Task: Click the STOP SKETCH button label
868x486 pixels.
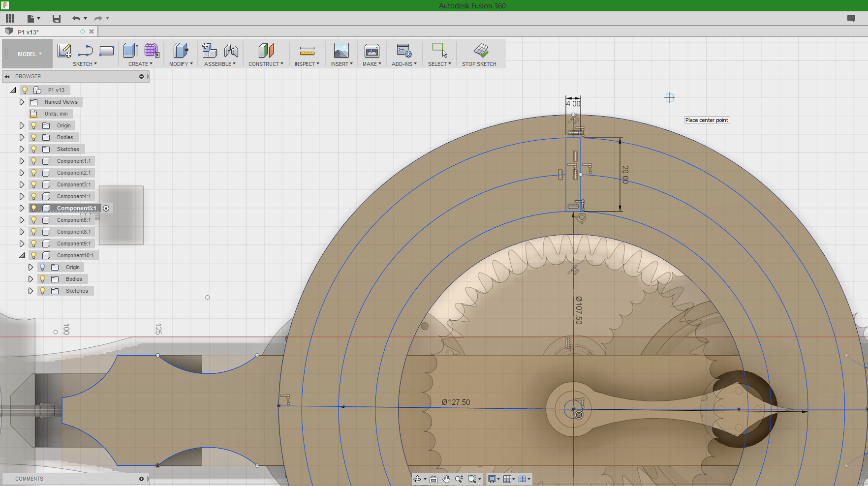Action: [479, 64]
